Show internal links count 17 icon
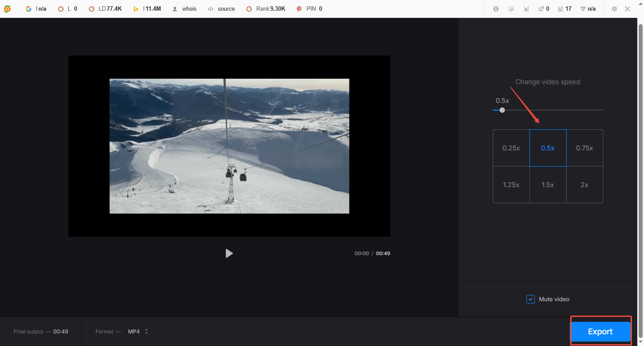644x346 pixels. point(565,9)
